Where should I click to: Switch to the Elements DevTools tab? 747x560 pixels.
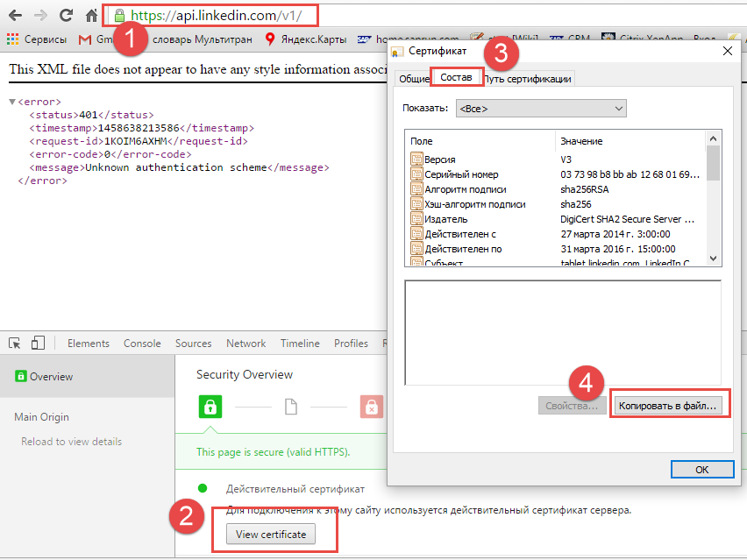coord(89,344)
